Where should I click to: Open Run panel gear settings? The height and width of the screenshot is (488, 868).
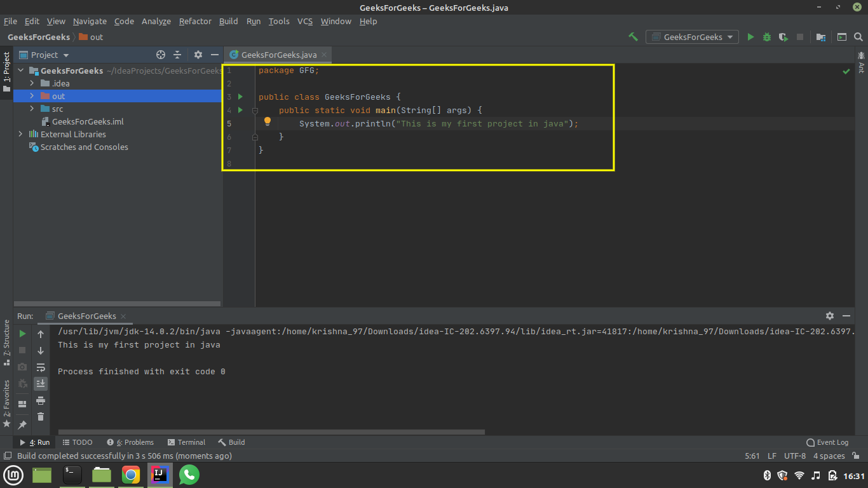[x=829, y=316]
